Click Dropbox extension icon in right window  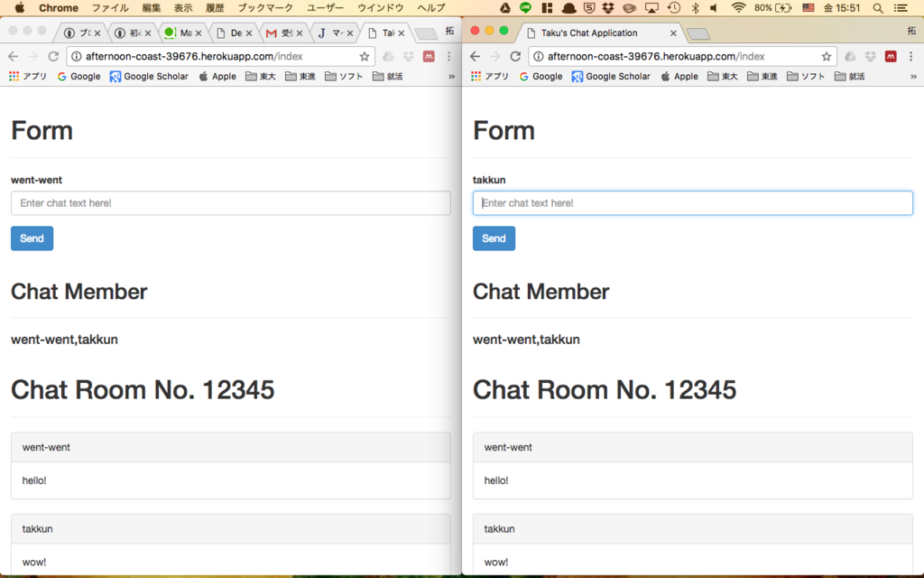tap(871, 56)
